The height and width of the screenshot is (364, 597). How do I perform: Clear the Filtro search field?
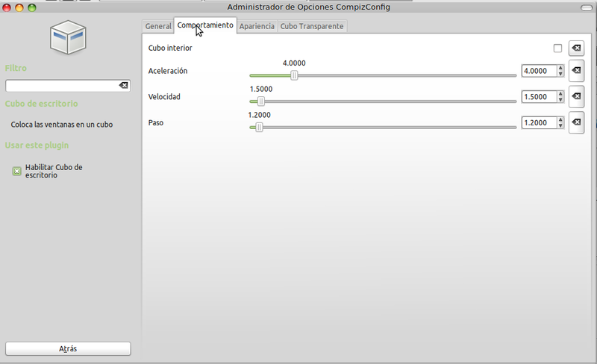point(124,86)
